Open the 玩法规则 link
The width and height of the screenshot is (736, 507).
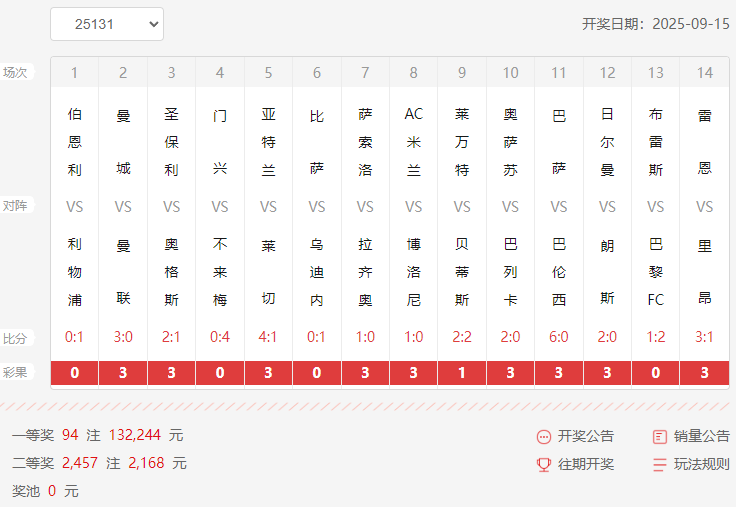(x=702, y=464)
